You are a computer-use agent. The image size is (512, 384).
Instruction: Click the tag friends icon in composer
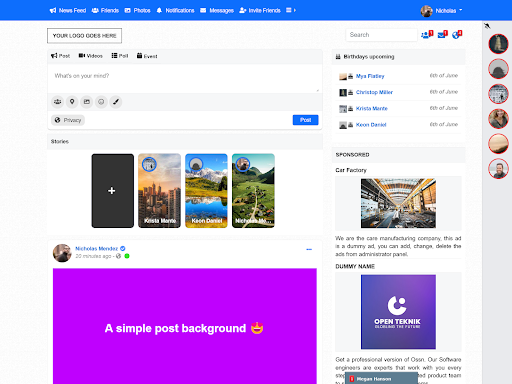click(x=58, y=102)
